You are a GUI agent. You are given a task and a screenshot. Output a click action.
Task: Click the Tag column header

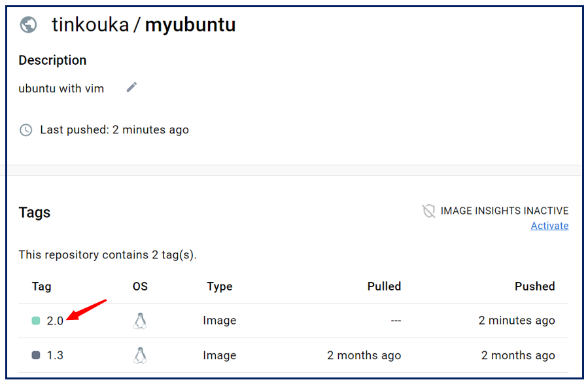tap(42, 287)
